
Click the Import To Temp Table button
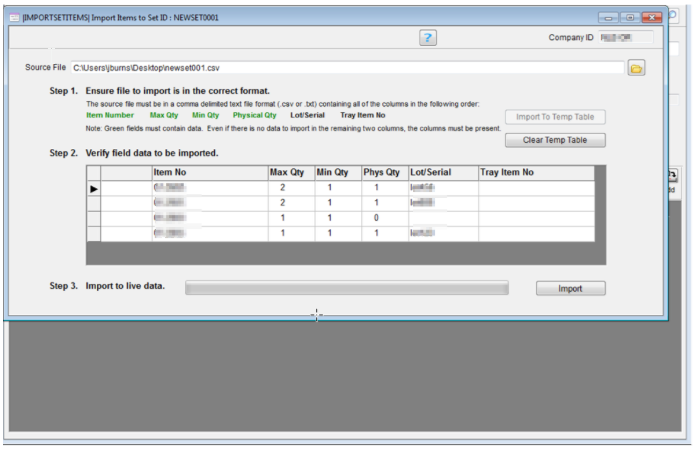(x=555, y=117)
